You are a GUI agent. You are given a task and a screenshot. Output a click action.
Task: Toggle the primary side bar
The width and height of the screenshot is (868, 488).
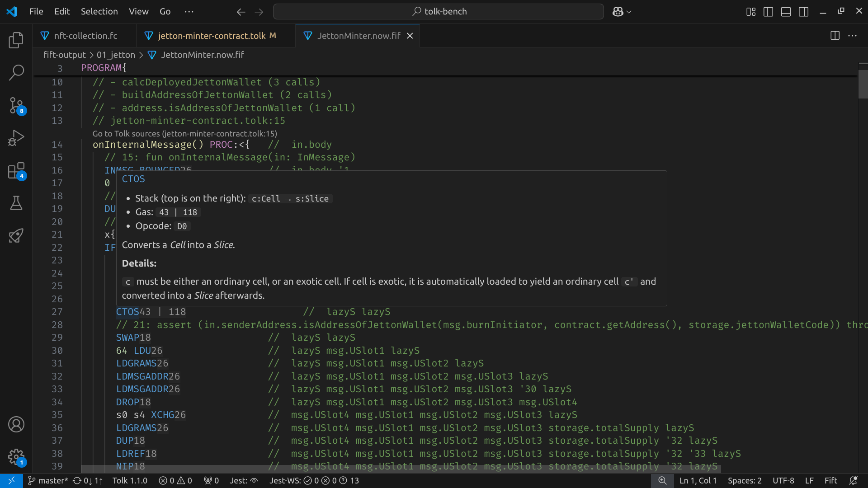pyautogui.click(x=768, y=12)
